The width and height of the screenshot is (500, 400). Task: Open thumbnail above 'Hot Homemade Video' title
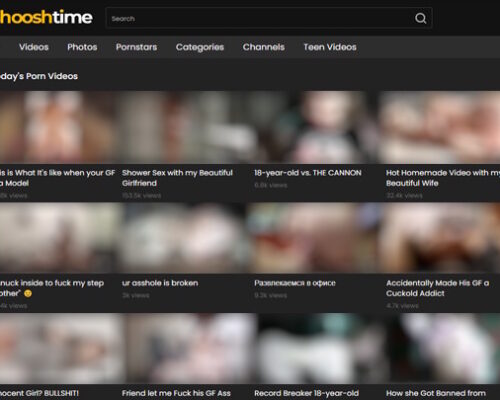click(x=441, y=127)
